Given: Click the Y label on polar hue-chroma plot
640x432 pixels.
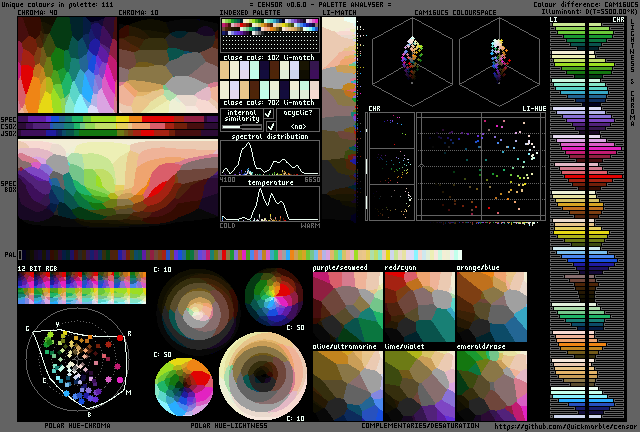Looking at the screenshot, I should tap(57, 325).
